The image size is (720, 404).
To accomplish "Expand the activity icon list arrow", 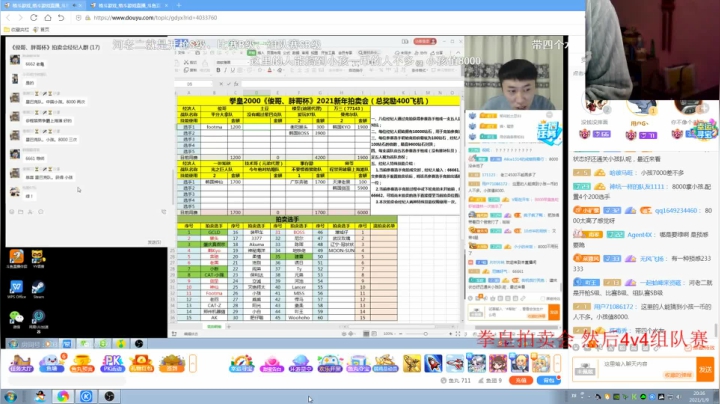I will click(x=193, y=364).
